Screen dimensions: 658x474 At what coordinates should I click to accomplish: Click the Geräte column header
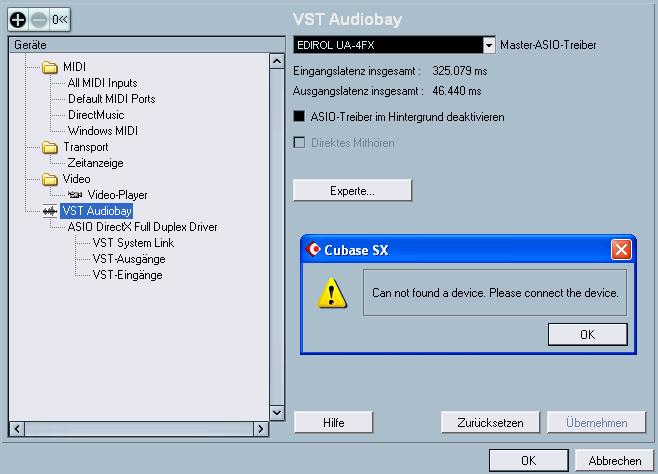point(146,45)
